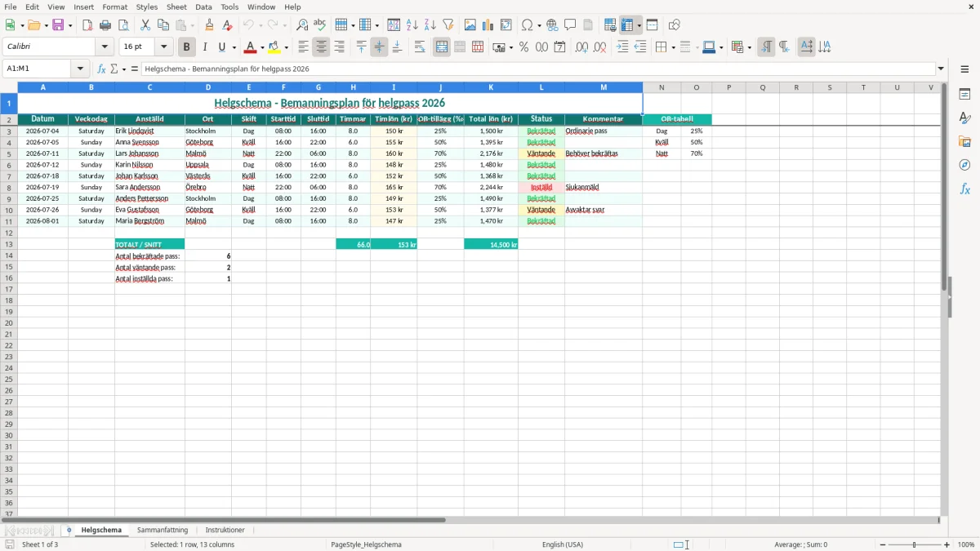Apply the red font color
Screen dimensions: 980x551
[251, 47]
